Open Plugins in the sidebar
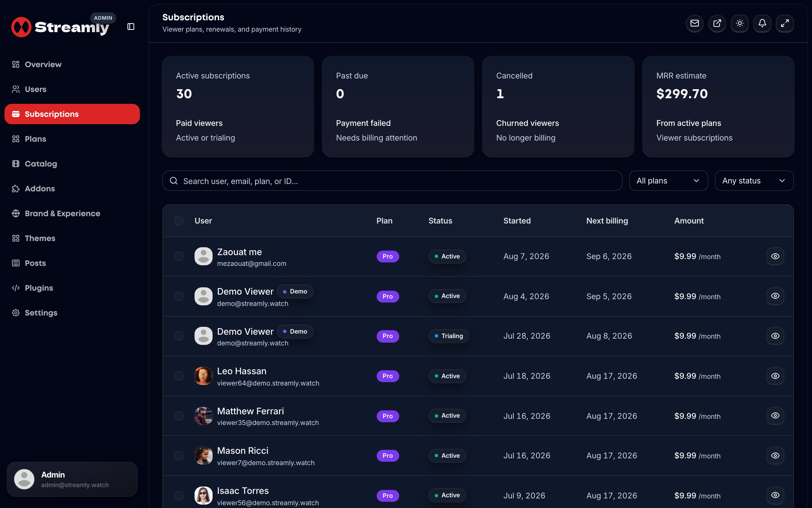Viewport: 812px width, 508px height. point(72,288)
